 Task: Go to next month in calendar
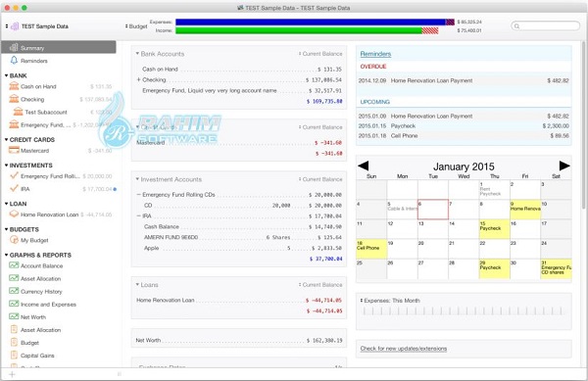(564, 166)
